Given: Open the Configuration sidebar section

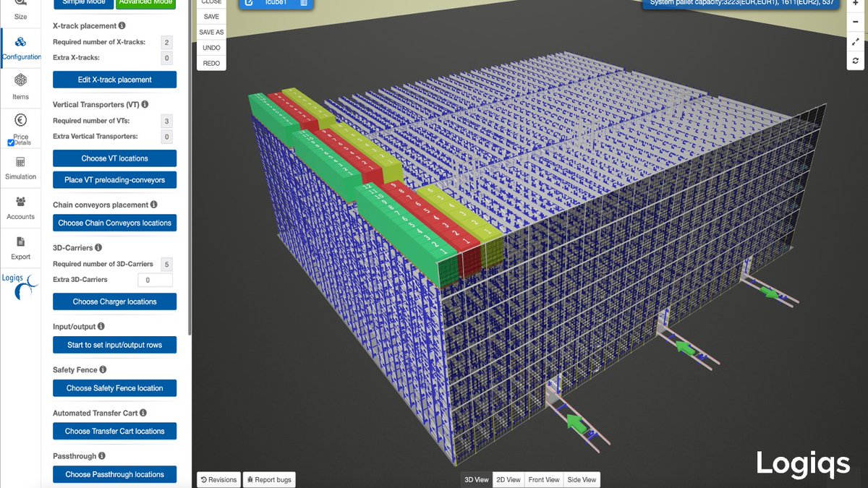Looking at the screenshot, I should (21, 48).
